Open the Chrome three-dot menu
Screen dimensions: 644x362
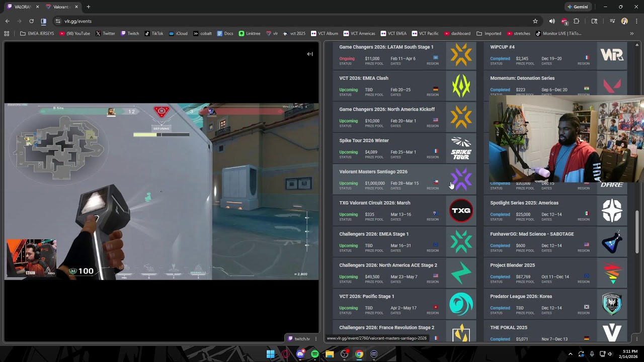click(636, 21)
